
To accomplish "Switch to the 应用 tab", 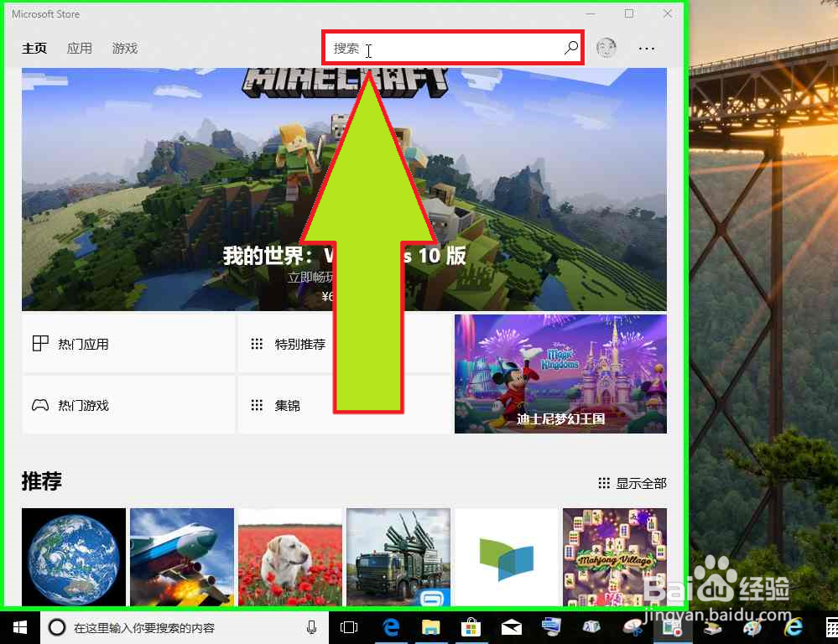I will click(79, 48).
